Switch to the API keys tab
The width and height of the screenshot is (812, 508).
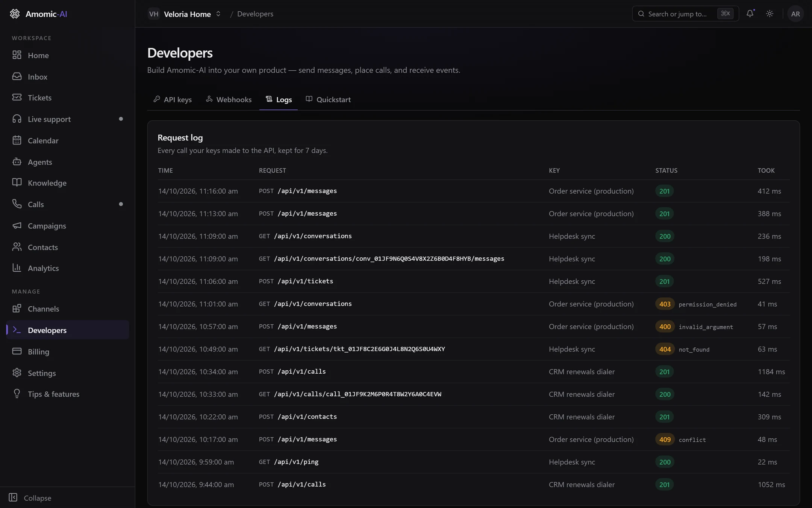pos(173,99)
